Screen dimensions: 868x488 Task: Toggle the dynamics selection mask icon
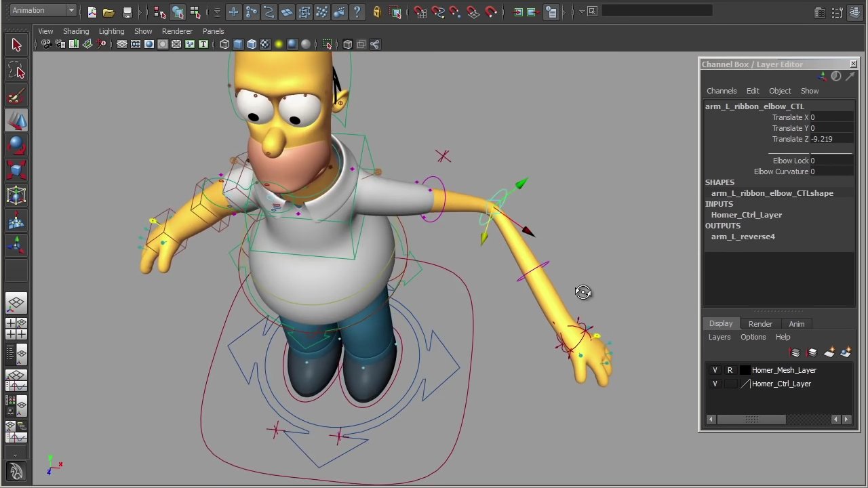click(321, 12)
